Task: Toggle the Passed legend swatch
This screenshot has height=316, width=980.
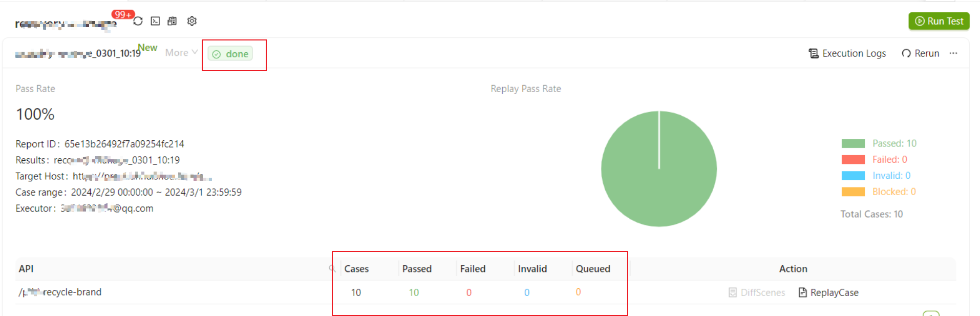Action: 853,143
